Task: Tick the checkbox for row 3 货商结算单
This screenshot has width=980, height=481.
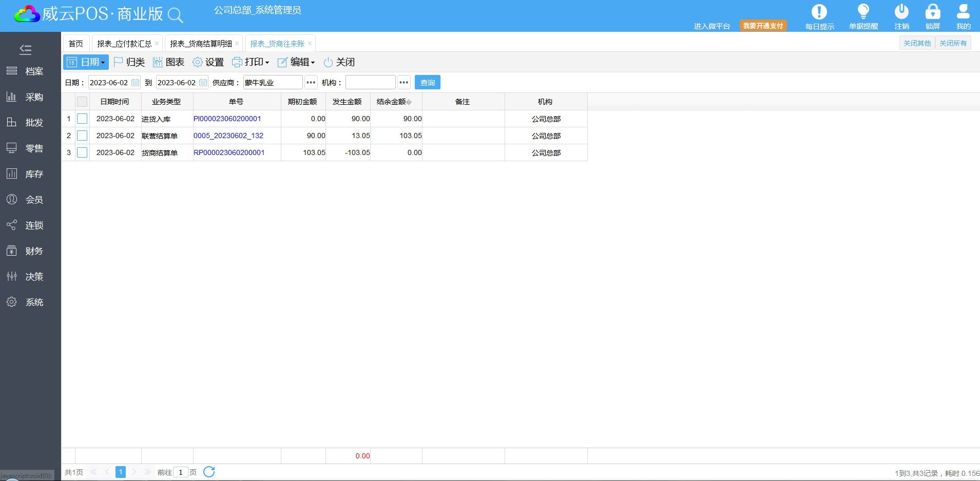Action: [x=82, y=152]
